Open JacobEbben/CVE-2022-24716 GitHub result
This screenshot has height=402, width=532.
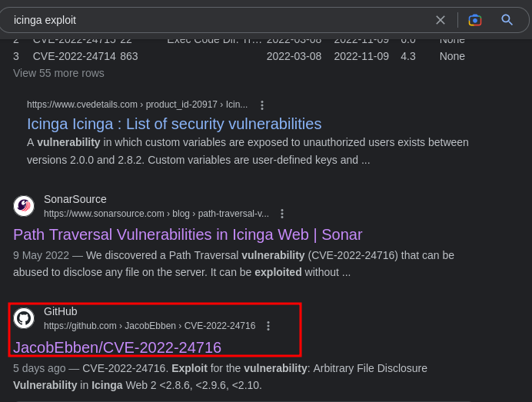[117, 347]
